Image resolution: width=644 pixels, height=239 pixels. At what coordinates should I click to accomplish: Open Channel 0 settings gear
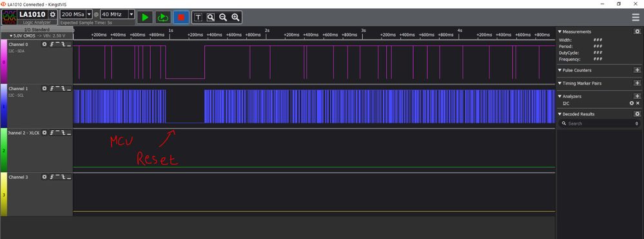(x=44, y=44)
